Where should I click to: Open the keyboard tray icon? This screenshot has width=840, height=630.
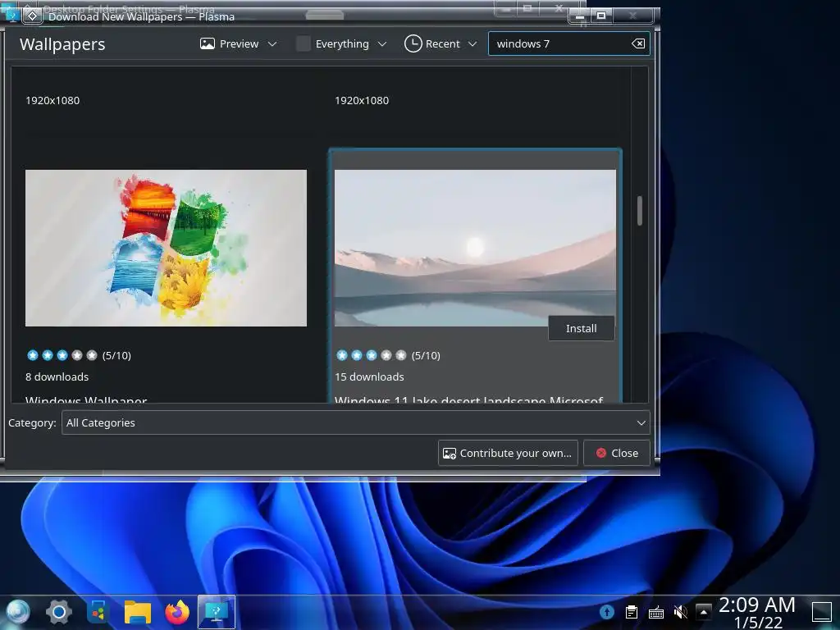pyautogui.click(x=655, y=612)
